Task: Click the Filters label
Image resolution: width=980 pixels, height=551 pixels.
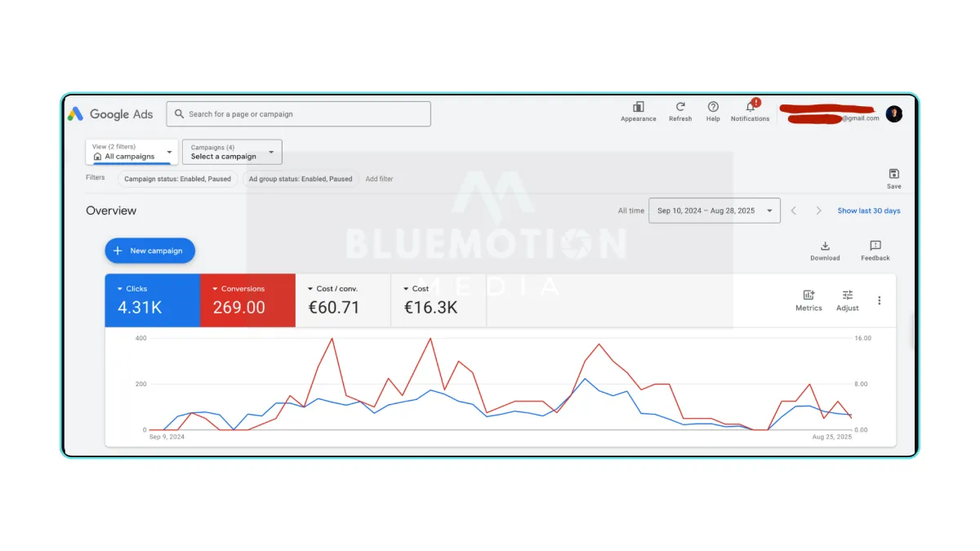Action: (96, 178)
